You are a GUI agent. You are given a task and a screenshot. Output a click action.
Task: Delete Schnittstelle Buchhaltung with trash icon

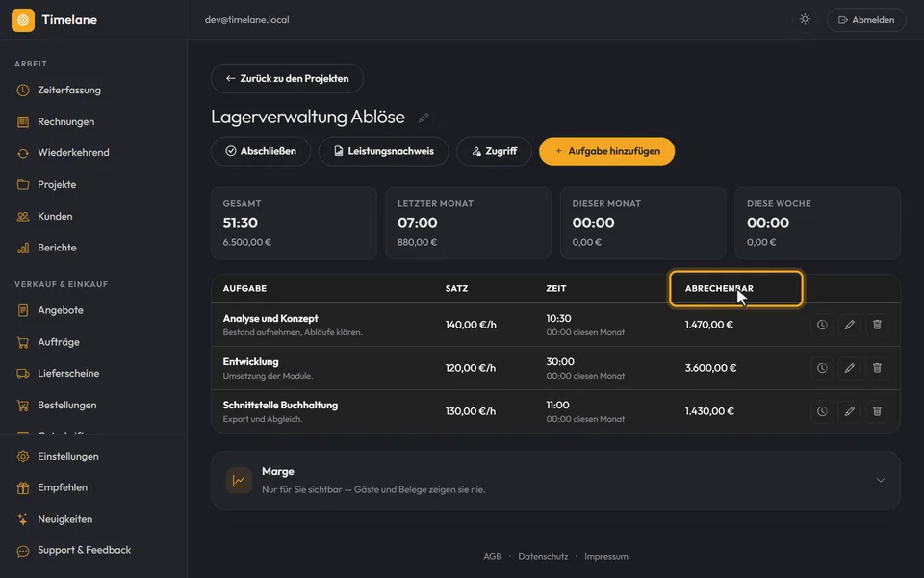[877, 411]
